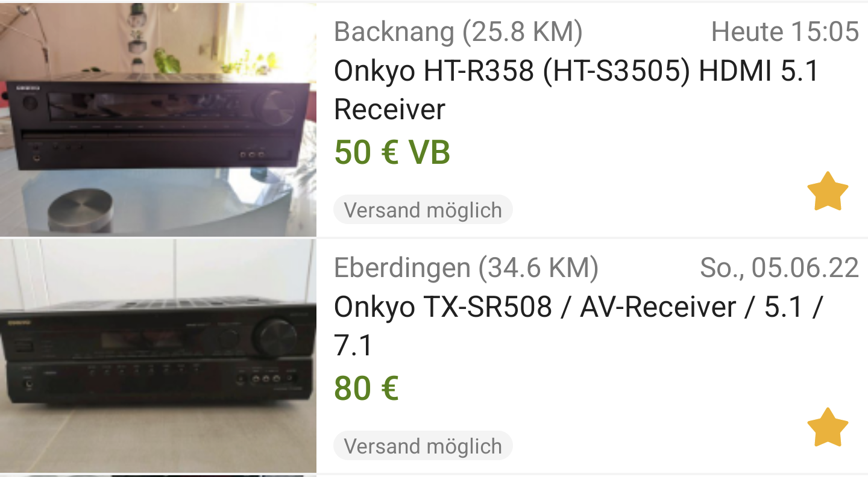Screen dimensions: 868x477
Task: Open listing titled Onkyo TX-SR508 / AV-Receiver
Action: pos(578,326)
